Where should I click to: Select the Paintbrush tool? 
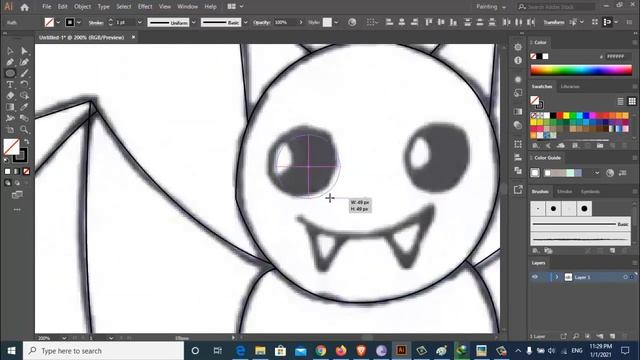click(x=24, y=73)
